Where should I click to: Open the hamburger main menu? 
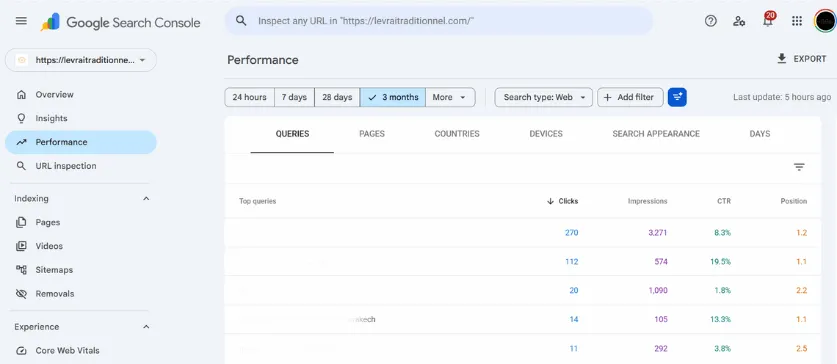(x=21, y=21)
